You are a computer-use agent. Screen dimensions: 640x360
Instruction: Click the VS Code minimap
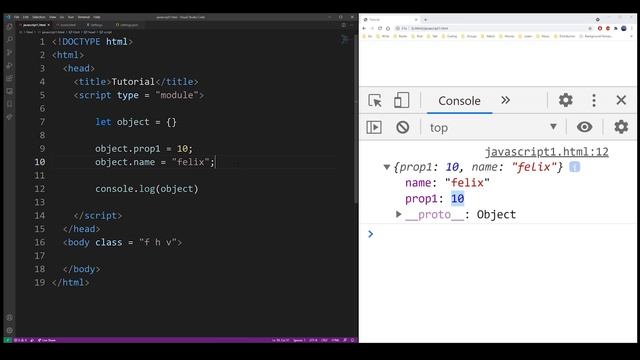point(344,40)
